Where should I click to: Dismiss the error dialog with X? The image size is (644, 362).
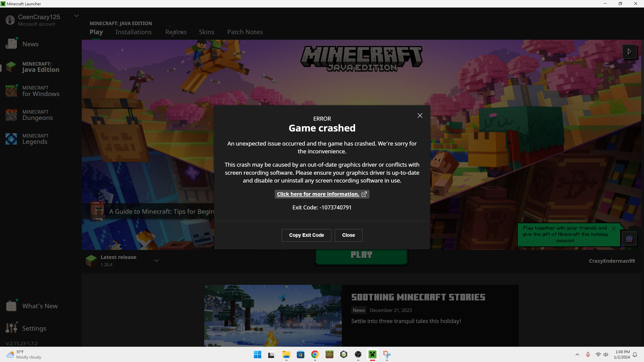[x=420, y=115]
